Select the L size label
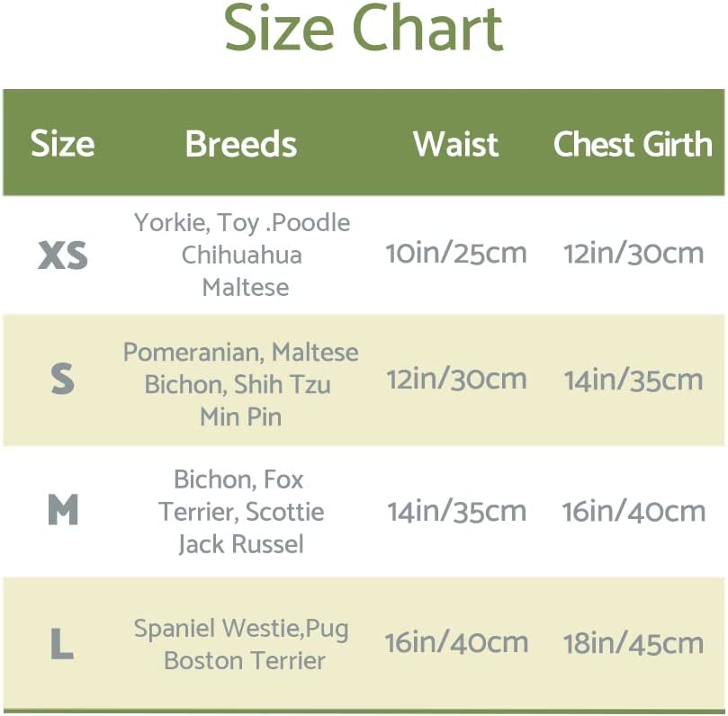The width and height of the screenshot is (728, 716). [61, 643]
